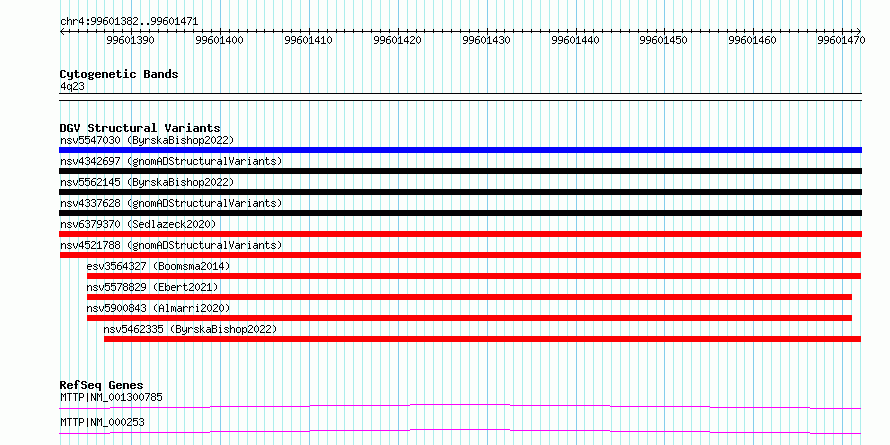Image resolution: width=890 pixels, height=445 pixels.
Task: Open variant label nsv4337628 (gnomADStructuralVariants)
Action: pyautogui.click(x=171, y=203)
